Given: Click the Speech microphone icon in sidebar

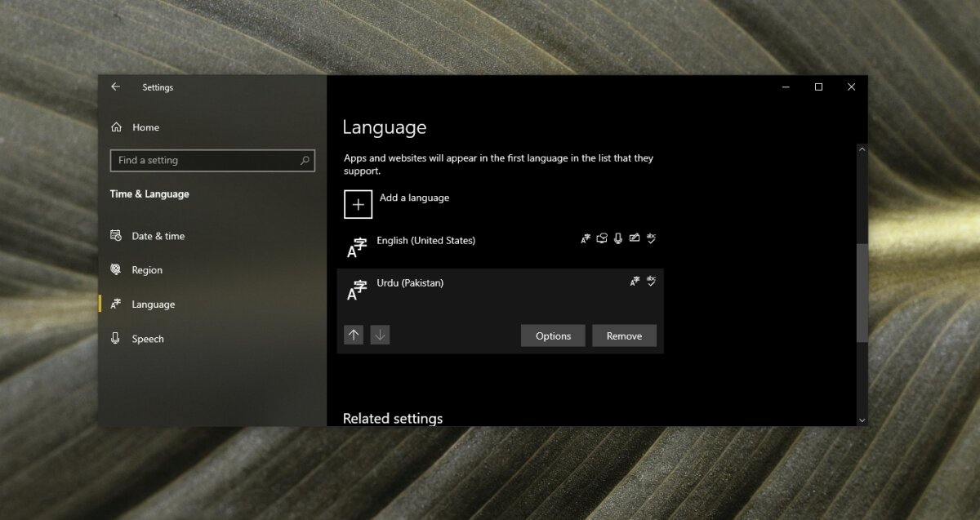Looking at the screenshot, I should point(115,338).
